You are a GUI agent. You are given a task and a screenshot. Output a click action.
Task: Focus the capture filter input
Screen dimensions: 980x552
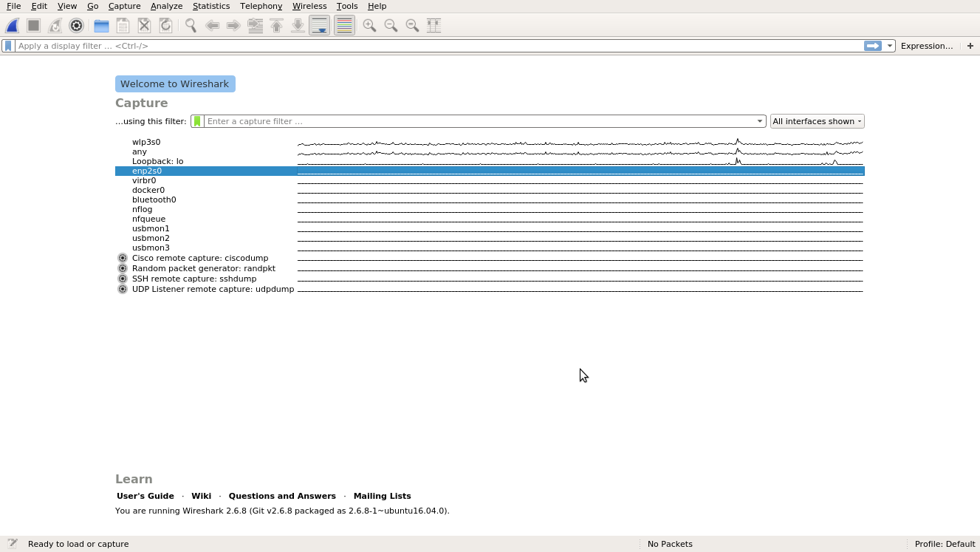pos(480,121)
